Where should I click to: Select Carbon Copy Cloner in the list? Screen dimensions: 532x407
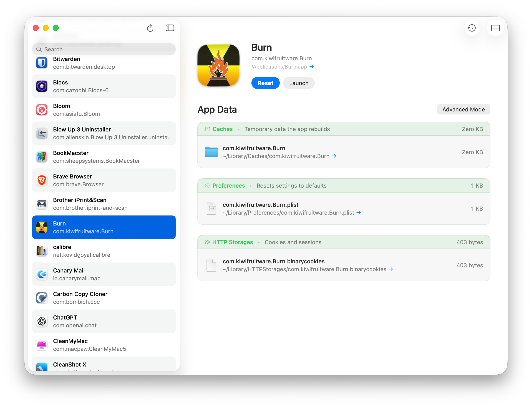tap(104, 298)
